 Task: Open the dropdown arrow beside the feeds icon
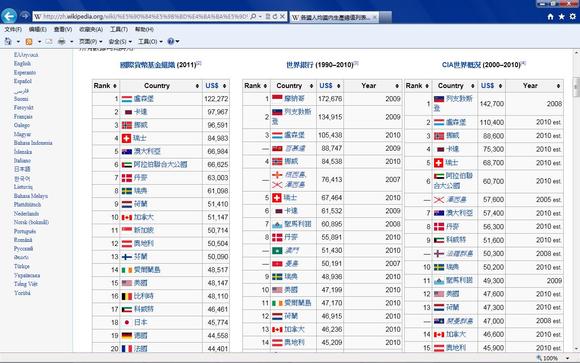[39, 41]
